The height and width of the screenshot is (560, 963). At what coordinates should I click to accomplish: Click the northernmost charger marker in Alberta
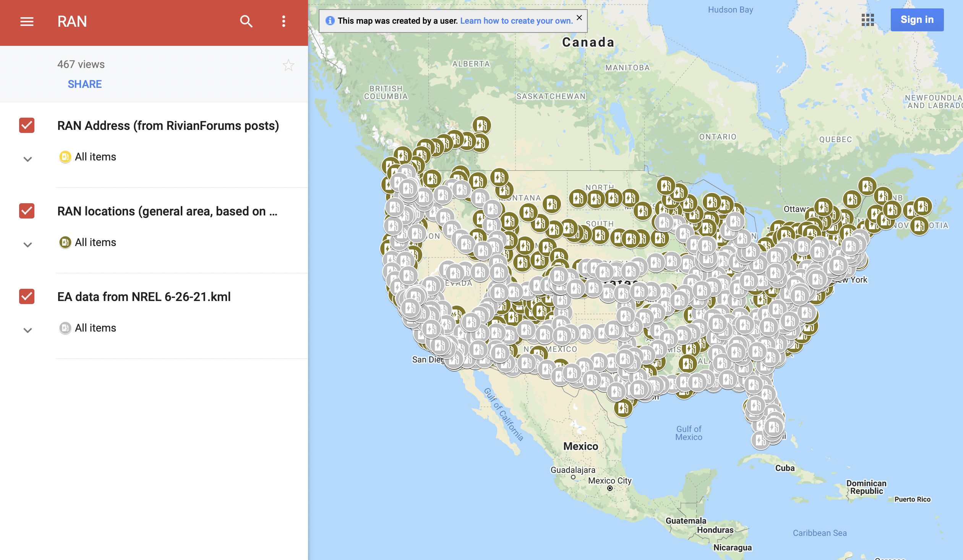coord(481,125)
